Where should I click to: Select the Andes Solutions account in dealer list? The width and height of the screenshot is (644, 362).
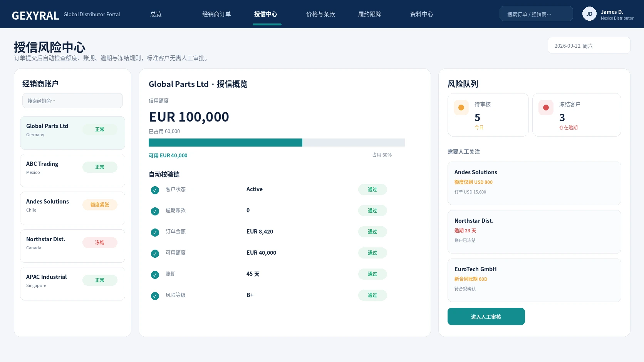[72, 208]
